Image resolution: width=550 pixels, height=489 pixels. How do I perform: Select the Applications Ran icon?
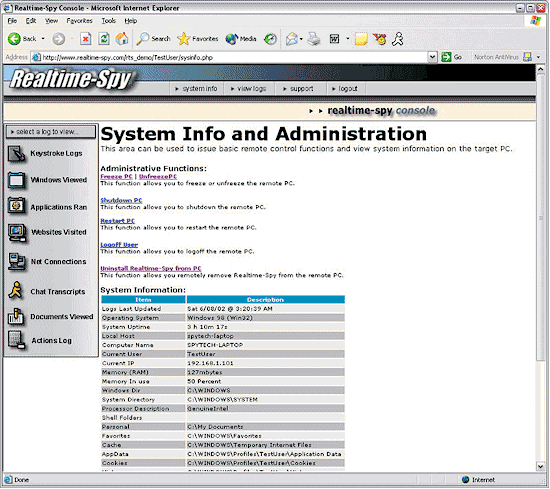coord(16,206)
